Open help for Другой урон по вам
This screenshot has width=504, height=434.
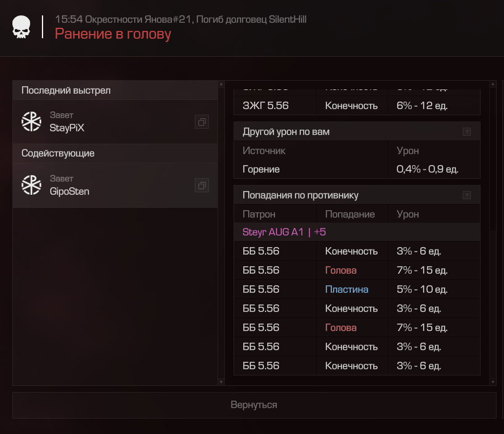coord(466,132)
